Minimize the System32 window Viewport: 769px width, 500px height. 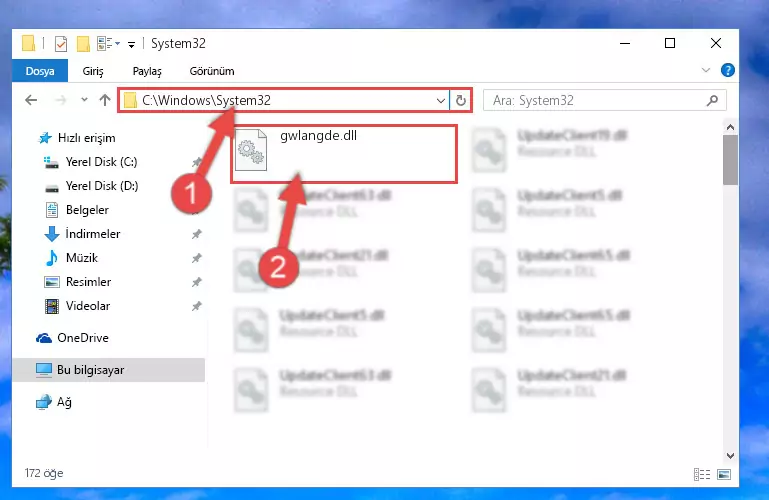(x=625, y=44)
